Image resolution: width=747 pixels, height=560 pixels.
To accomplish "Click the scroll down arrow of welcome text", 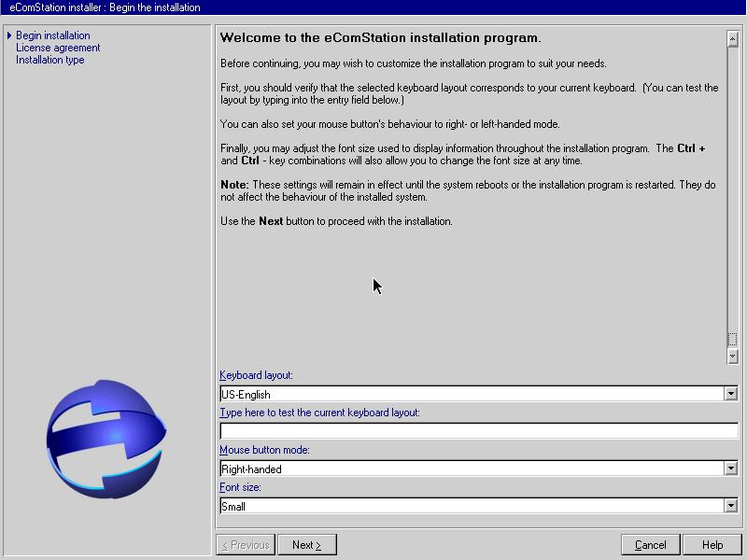I will pyautogui.click(x=733, y=356).
